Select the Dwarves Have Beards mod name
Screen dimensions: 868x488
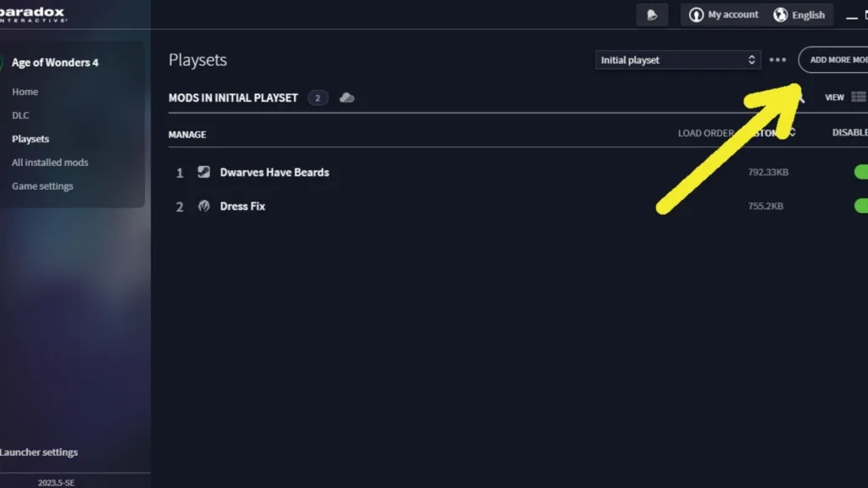pos(275,172)
